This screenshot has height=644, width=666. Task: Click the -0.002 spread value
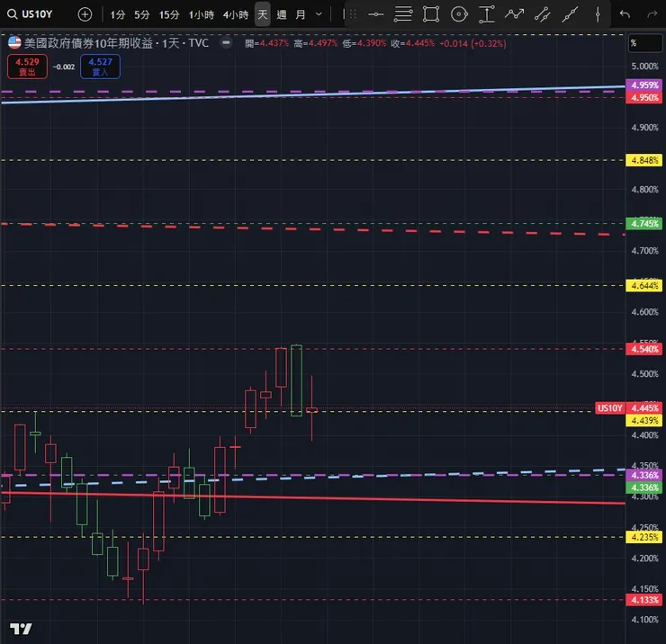[64, 67]
